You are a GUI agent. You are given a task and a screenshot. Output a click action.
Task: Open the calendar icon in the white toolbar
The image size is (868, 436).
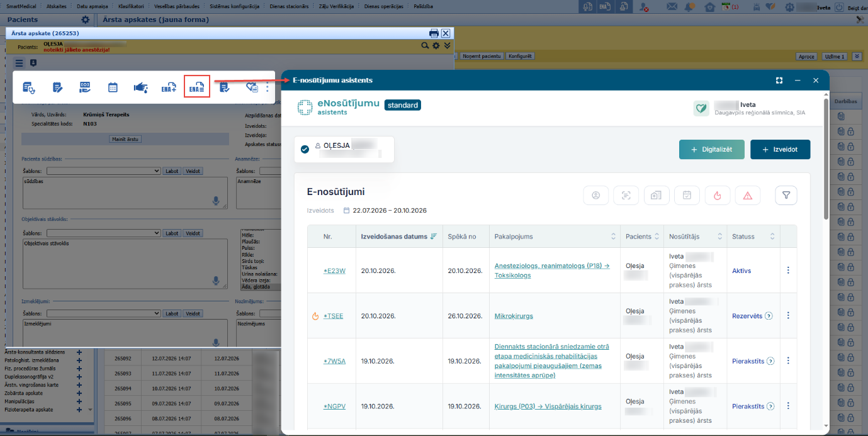(113, 87)
